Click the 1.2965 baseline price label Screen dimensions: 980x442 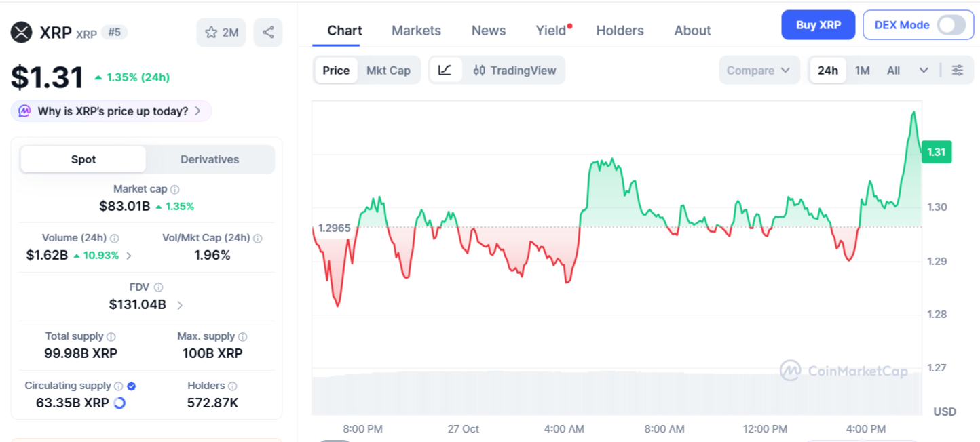click(335, 228)
